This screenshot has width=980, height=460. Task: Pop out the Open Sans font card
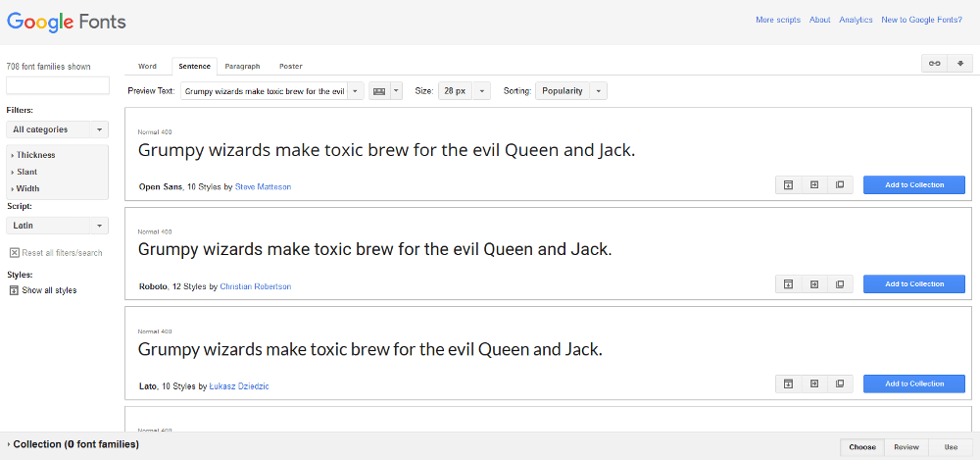[x=840, y=184]
